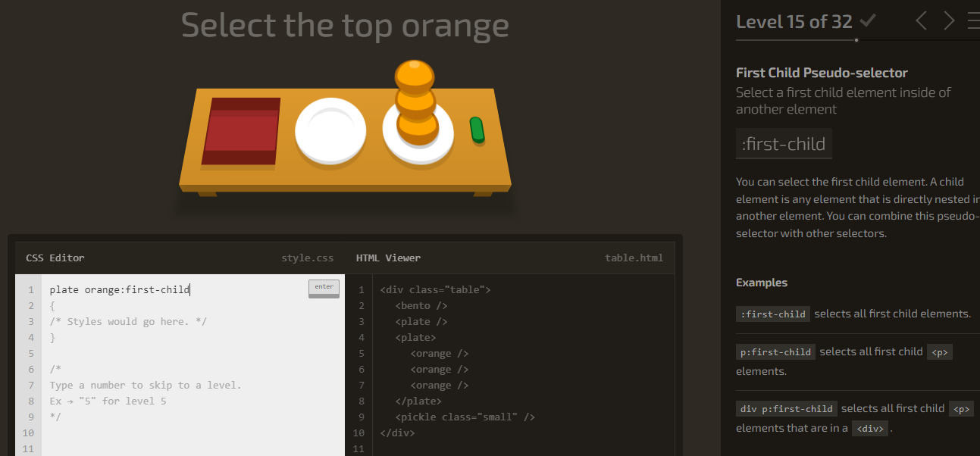Select the top orange on the stack
Screen dimensions: 980x456
(x=413, y=72)
